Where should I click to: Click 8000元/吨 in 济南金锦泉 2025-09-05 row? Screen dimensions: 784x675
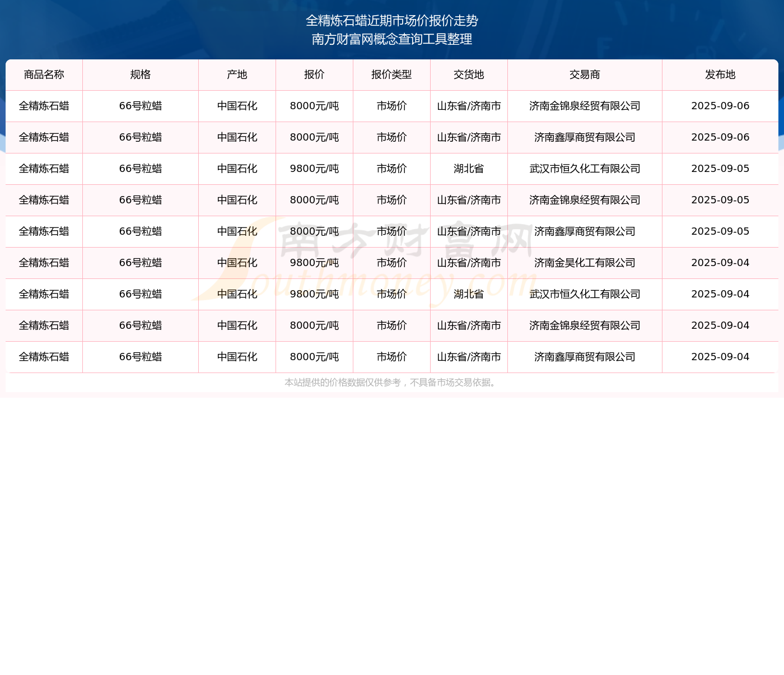point(315,200)
